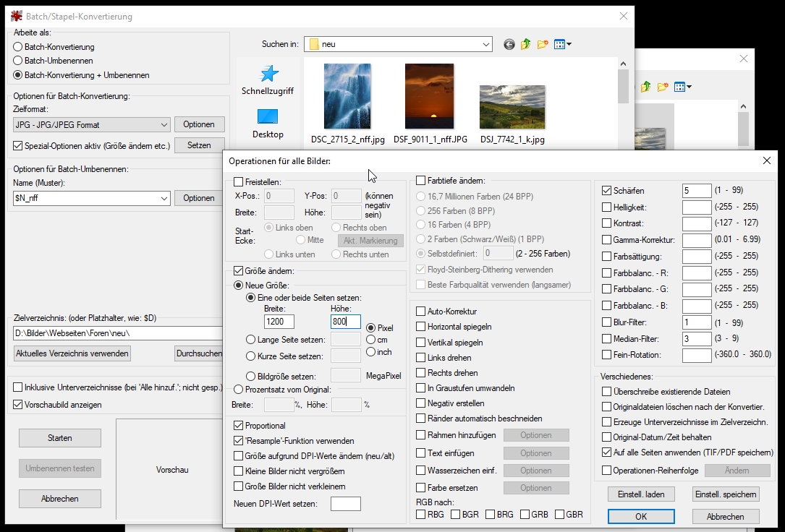
Task: Click the Starten button
Action: (x=60, y=438)
